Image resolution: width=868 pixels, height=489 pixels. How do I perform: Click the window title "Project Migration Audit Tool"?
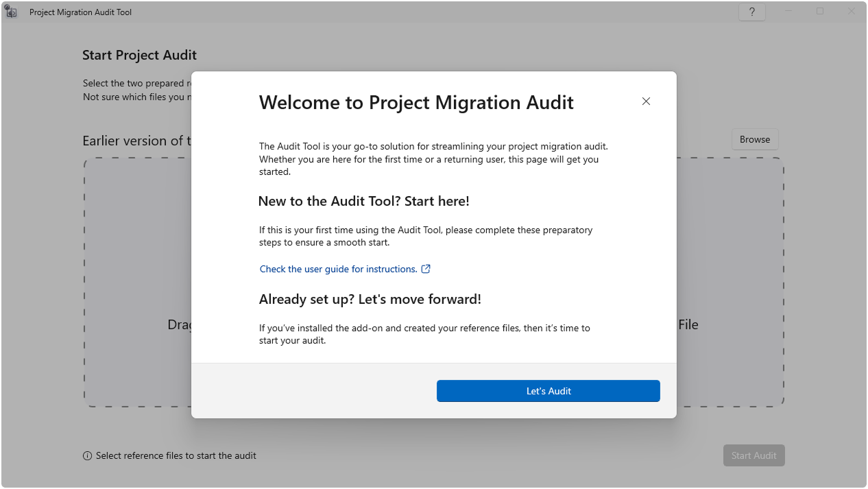(80, 12)
